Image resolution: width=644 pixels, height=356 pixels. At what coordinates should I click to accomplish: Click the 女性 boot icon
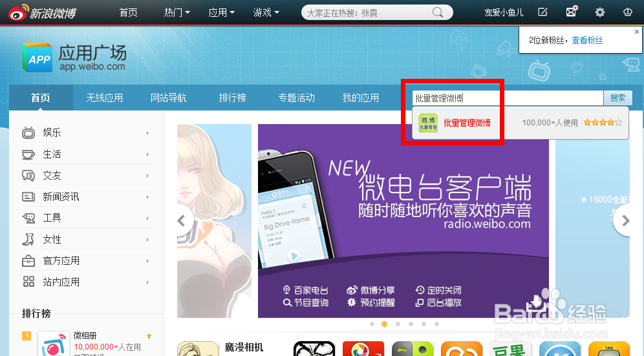[28, 240]
